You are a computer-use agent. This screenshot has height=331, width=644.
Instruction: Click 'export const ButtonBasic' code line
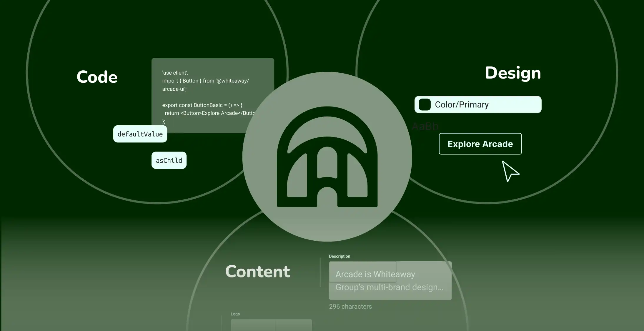click(202, 105)
